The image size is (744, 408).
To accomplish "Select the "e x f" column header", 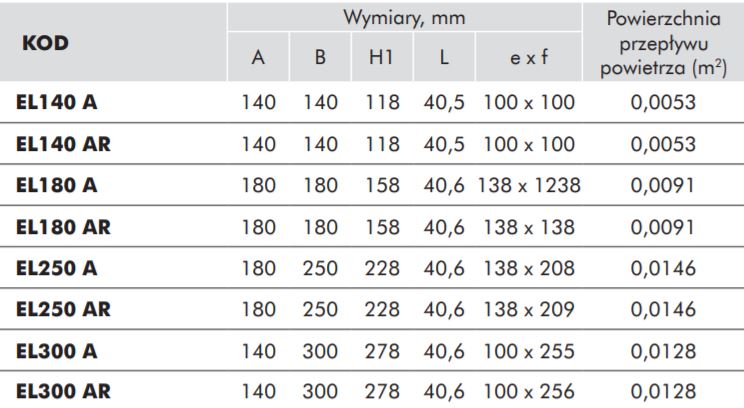I will (x=529, y=58).
